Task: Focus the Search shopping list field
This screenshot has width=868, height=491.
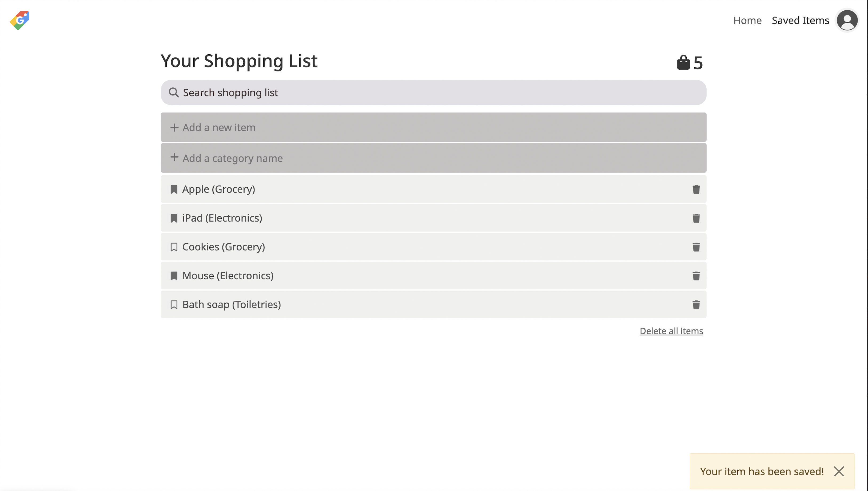Action: pos(439,92)
